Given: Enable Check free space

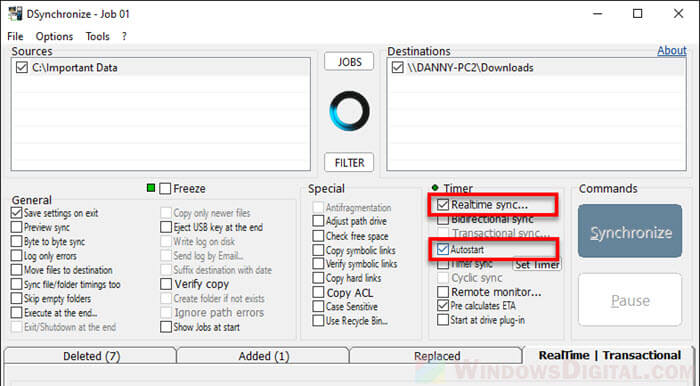Looking at the screenshot, I should 318,236.
